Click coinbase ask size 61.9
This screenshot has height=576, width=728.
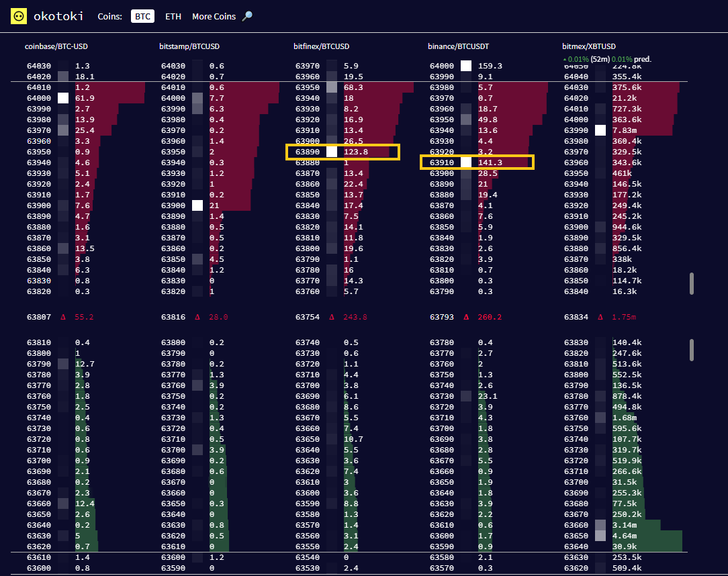(85, 98)
